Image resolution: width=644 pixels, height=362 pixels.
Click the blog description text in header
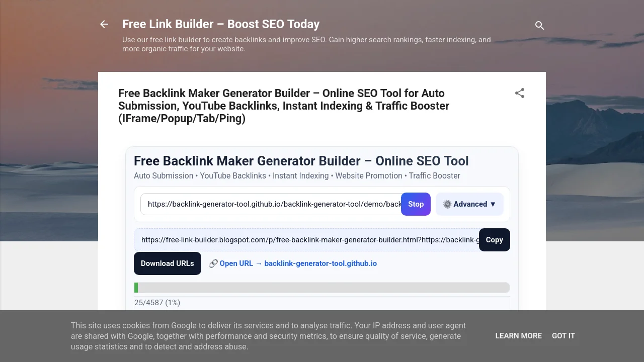306,44
